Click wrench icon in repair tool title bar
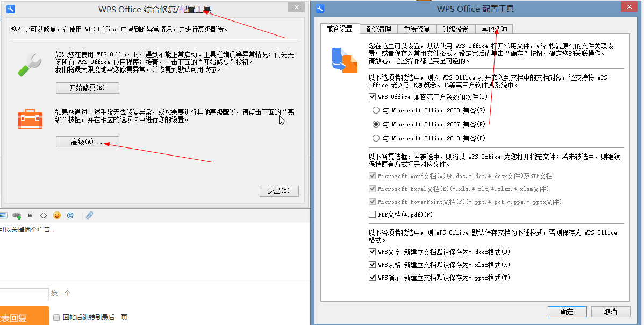644x325 pixels. 10,9
